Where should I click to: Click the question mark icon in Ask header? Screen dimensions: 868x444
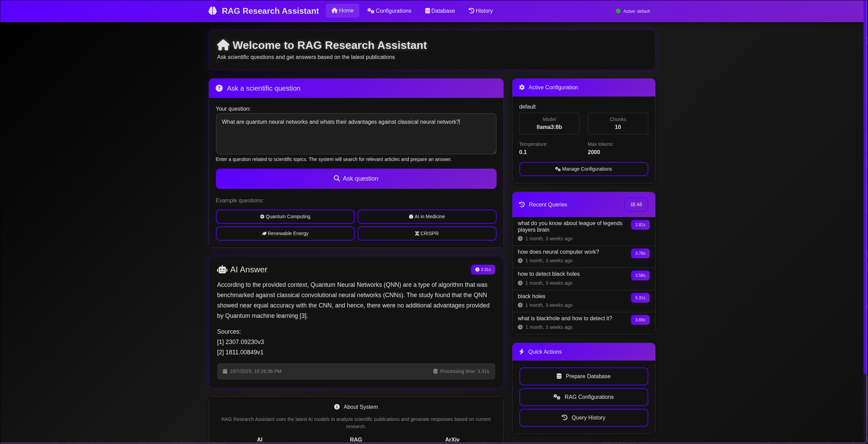pyautogui.click(x=219, y=88)
